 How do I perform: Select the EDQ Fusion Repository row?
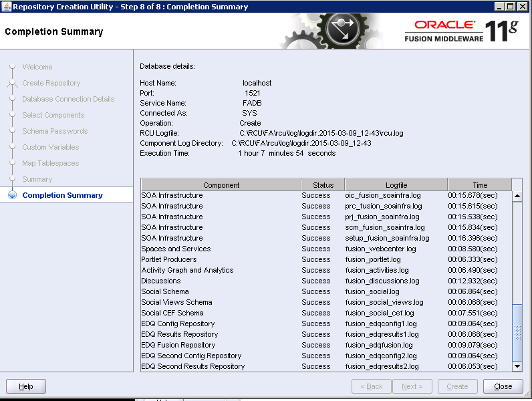[178, 345]
